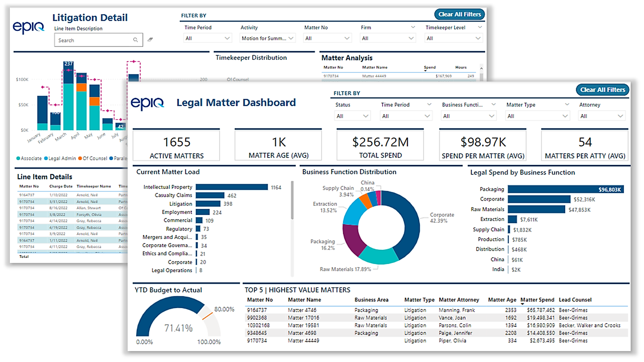644x362 pixels.
Task: Click Becker, Walker and Crooks lead counsel cell
Action: click(589, 325)
